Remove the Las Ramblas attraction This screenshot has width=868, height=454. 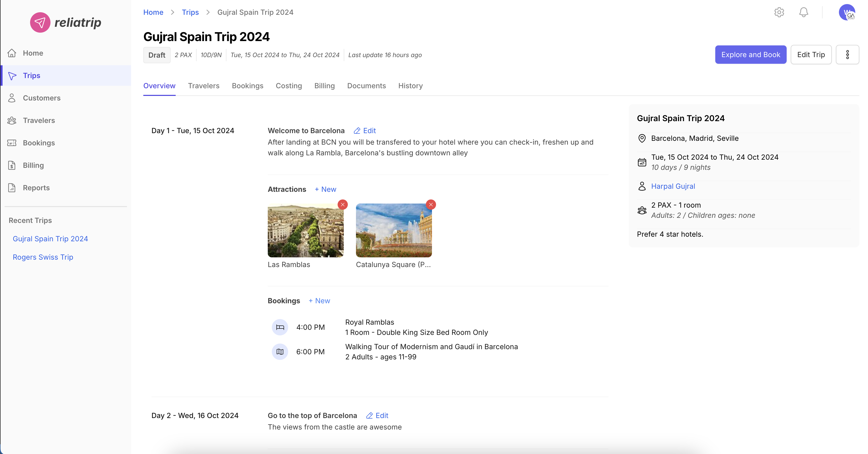coord(342,204)
